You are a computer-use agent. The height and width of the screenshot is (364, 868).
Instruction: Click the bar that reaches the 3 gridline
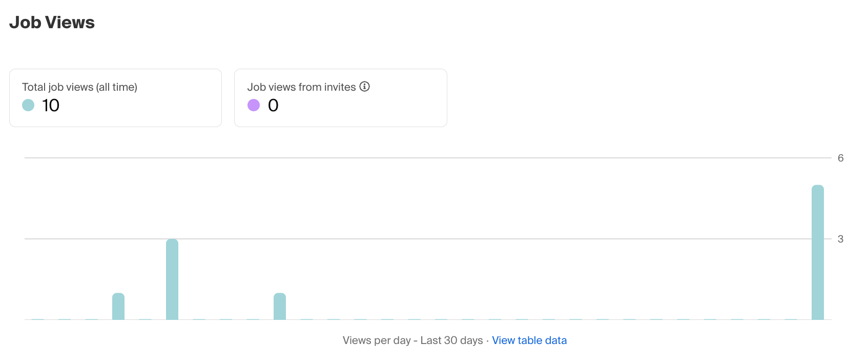point(172,279)
